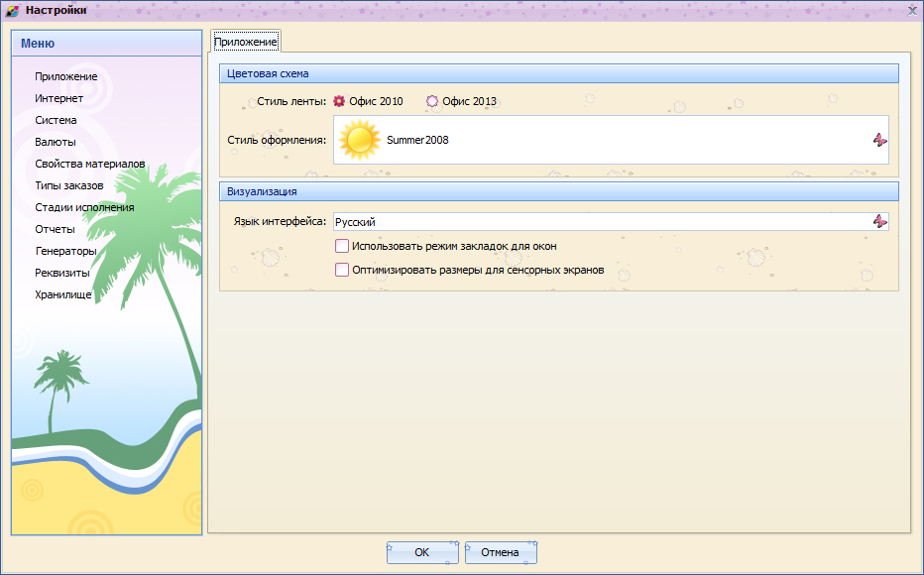Enable Использовать режим закладок для окон

445,246
